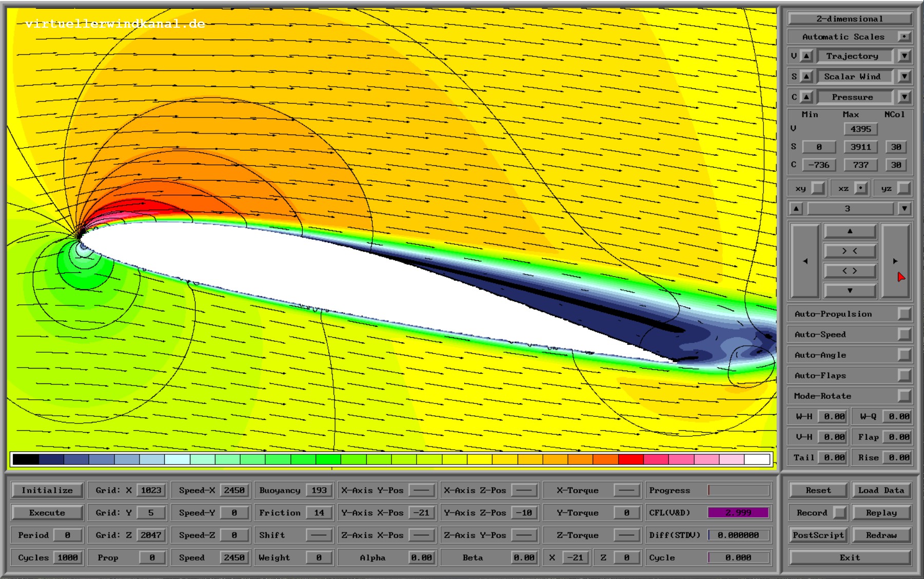Click the Cycles field showing 1000
924x579 pixels.
[67, 557]
